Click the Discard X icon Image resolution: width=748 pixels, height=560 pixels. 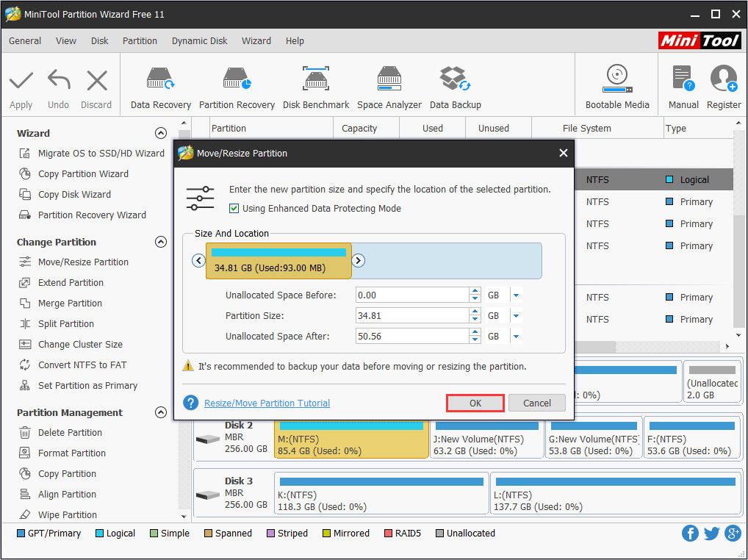[97, 80]
